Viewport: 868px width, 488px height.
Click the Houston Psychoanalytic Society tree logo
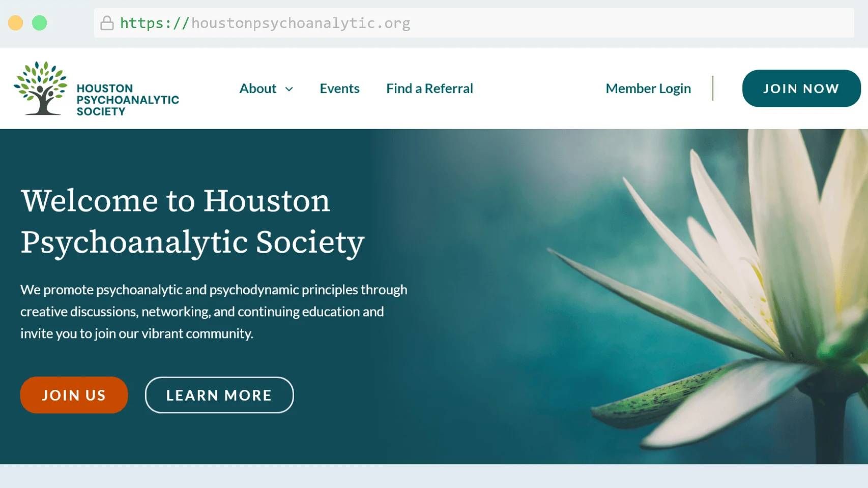coord(41,88)
